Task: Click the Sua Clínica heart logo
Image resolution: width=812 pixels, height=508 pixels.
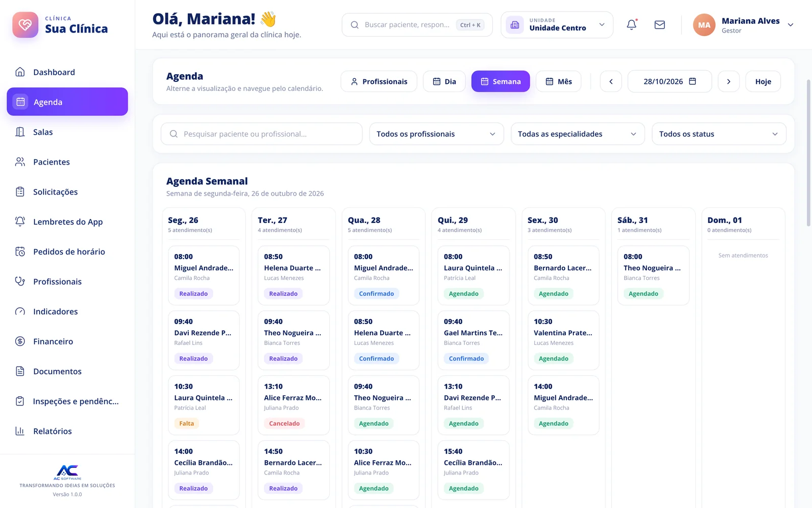Action: (x=25, y=25)
